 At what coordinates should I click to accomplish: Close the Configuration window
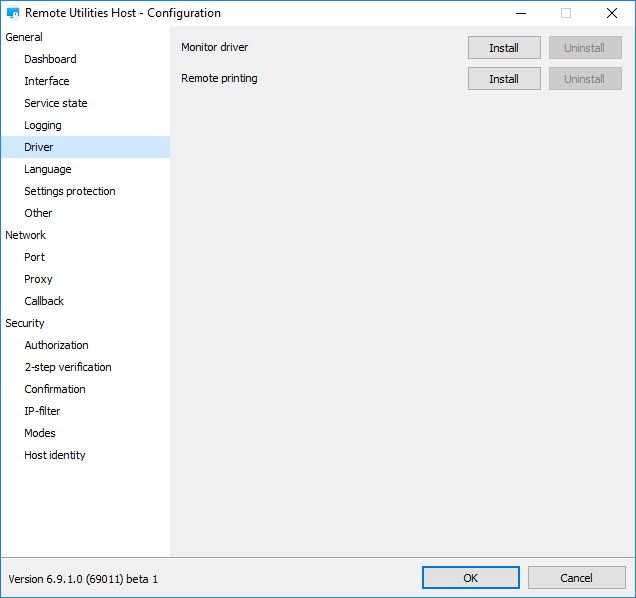[x=611, y=13]
